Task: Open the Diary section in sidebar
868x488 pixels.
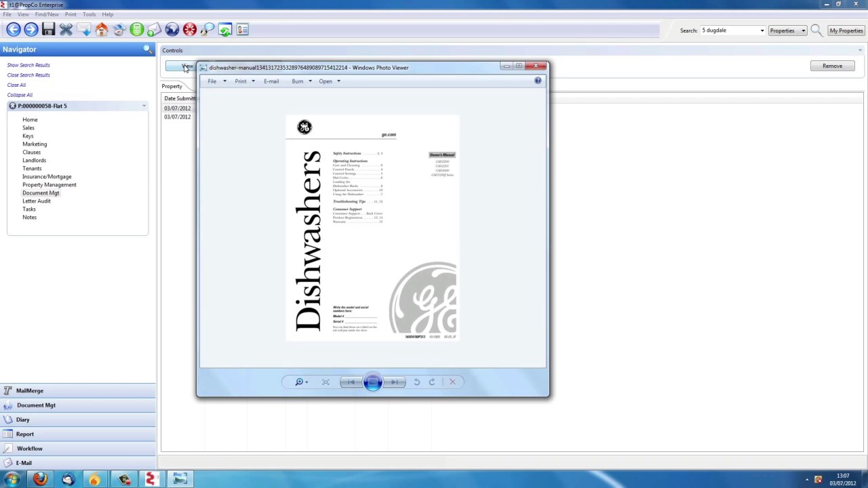Action: [x=78, y=420]
